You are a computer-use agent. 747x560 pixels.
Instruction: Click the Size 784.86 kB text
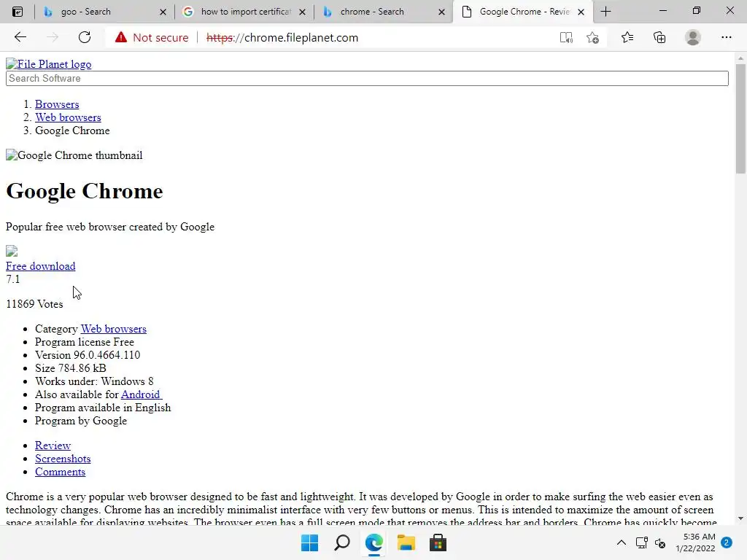click(71, 368)
